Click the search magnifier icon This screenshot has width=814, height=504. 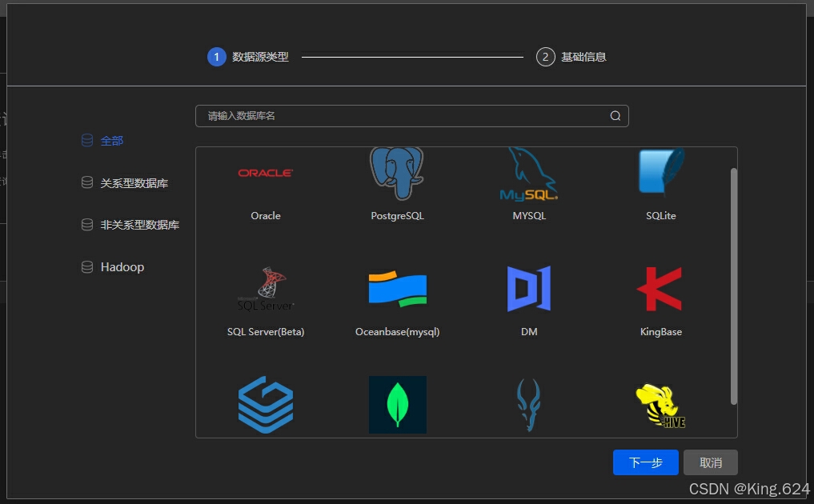[616, 116]
